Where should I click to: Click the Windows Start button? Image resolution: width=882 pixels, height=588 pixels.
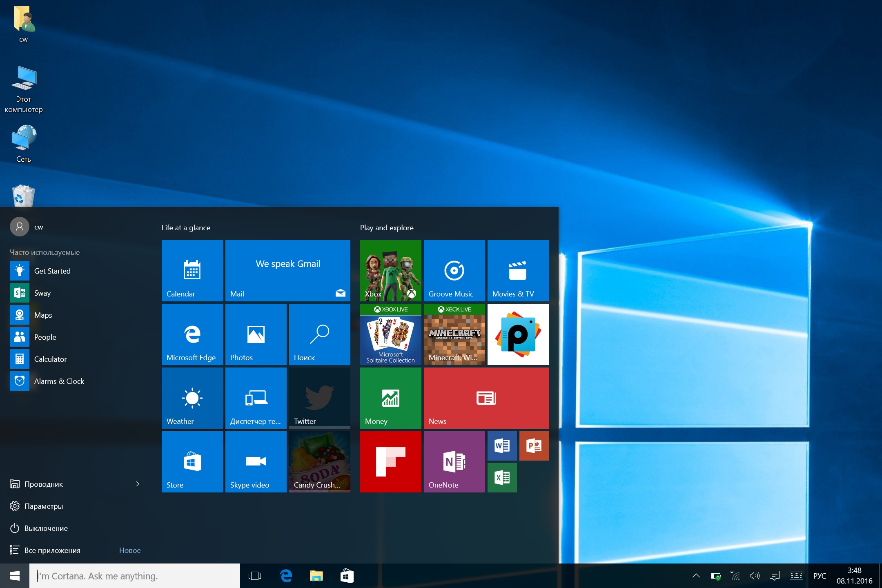(x=15, y=576)
